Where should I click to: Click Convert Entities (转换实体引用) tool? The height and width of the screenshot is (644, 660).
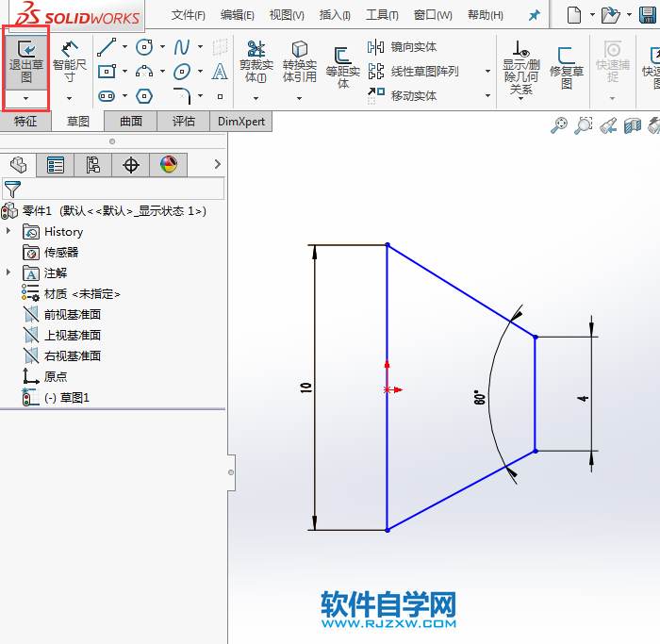point(299,61)
